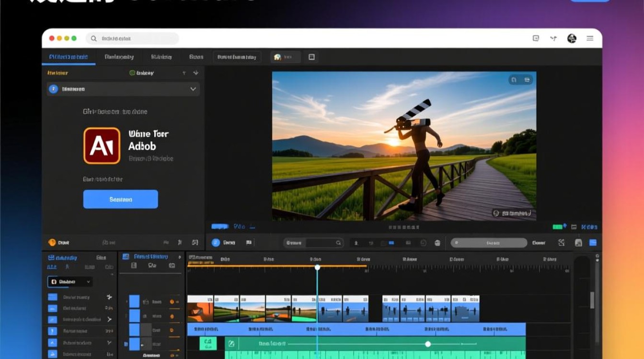Select the underlined first sub-tab in the lower-left panel

click(52, 267)
